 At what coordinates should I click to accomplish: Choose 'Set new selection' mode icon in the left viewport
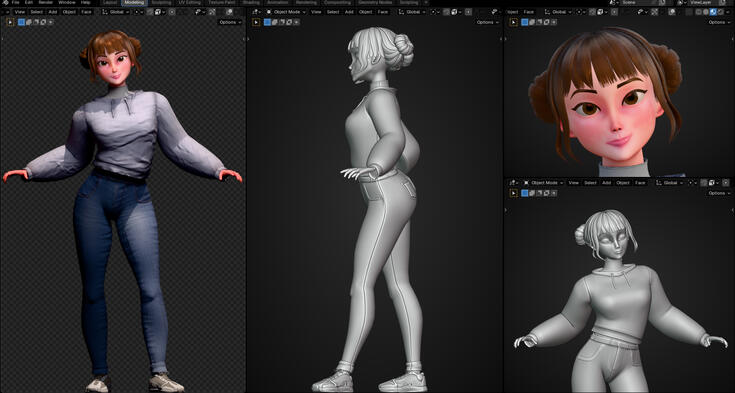pos(21,22)
